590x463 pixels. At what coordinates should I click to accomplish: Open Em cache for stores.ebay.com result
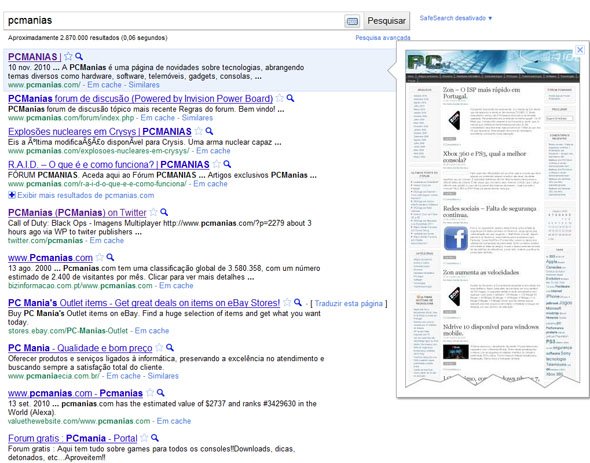click(152, 330)
